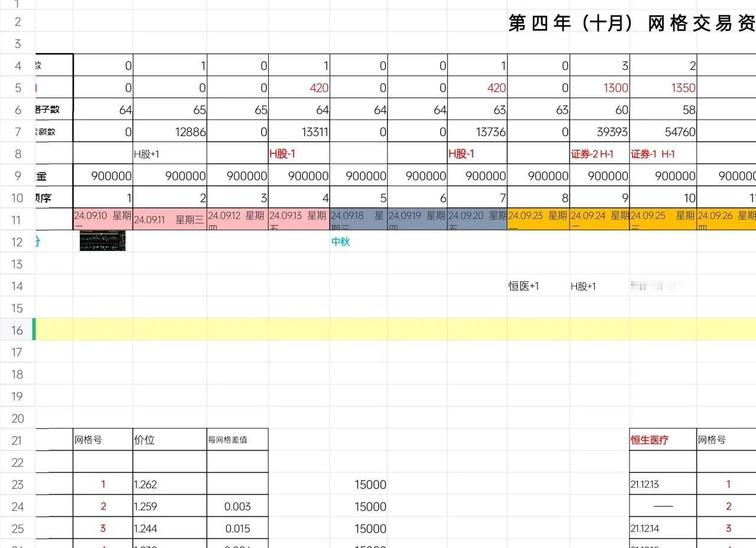Select row header 20

(x=17, y=418)
